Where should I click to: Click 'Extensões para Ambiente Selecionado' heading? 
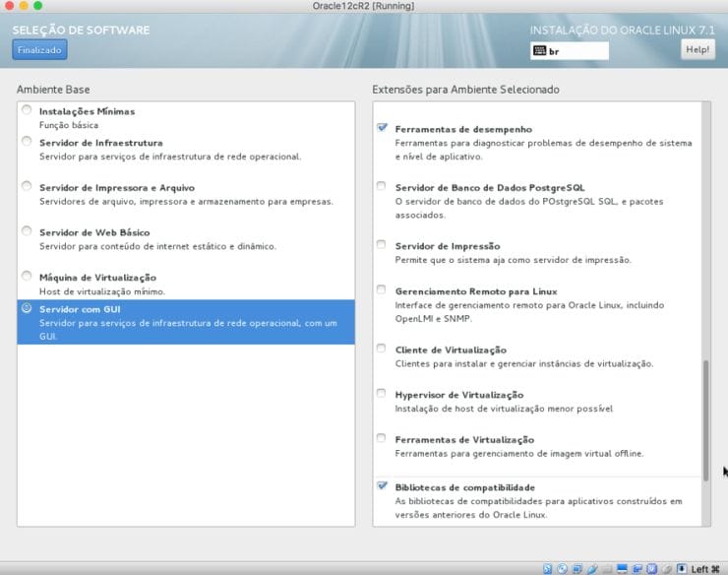coord(465,90)
